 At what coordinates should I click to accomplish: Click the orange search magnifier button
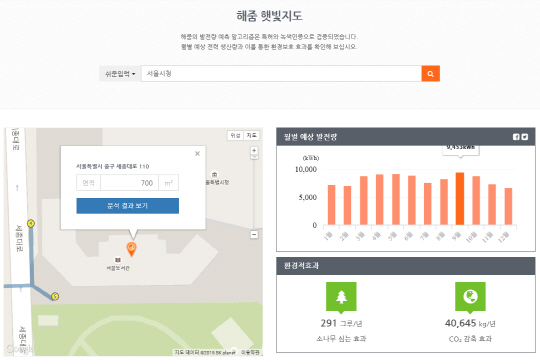point(430,73)
